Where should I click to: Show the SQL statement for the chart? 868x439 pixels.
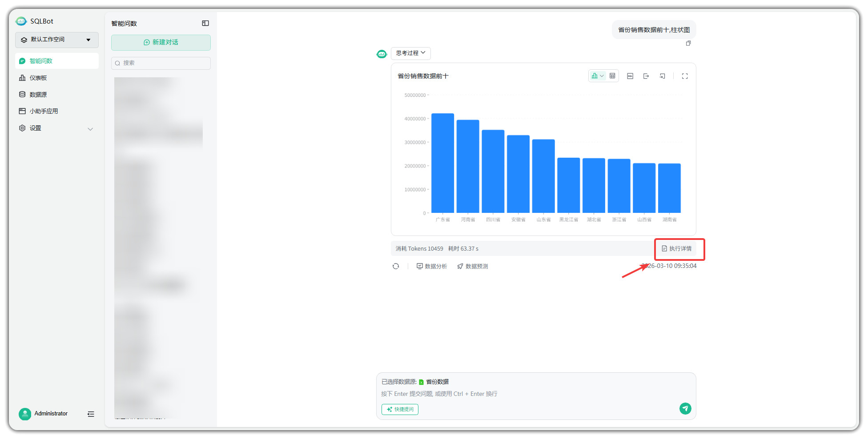630,76
